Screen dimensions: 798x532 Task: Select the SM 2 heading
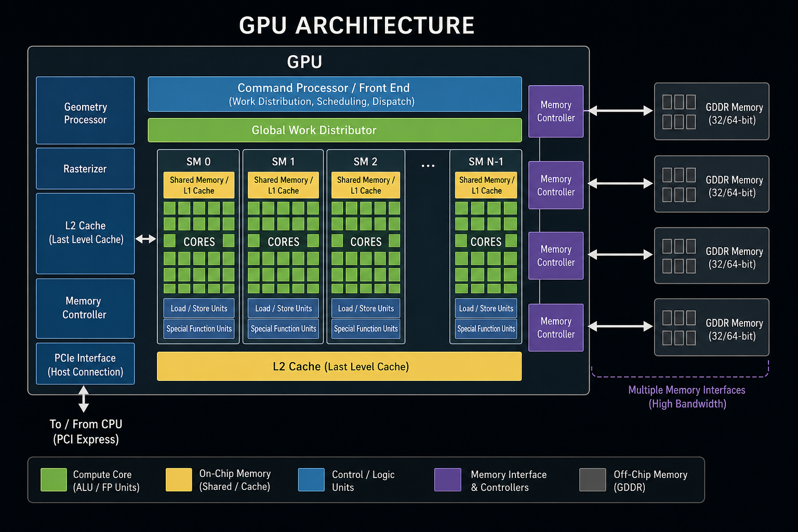click(x=365, y=162)
